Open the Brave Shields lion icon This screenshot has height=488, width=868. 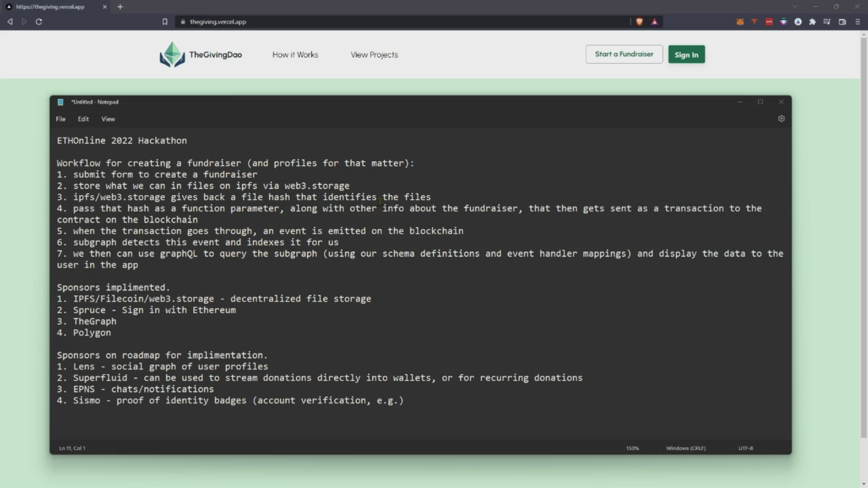coord(639,22)
